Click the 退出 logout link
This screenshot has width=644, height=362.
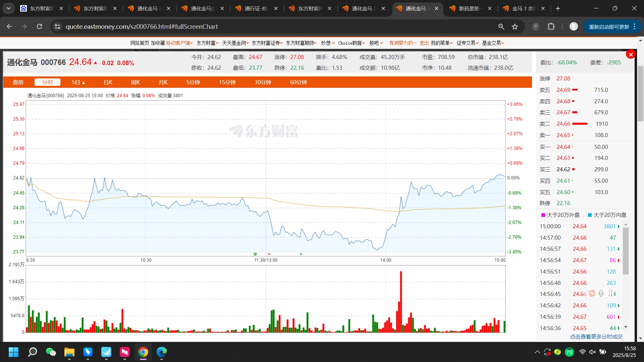click(x=424, y=43)
